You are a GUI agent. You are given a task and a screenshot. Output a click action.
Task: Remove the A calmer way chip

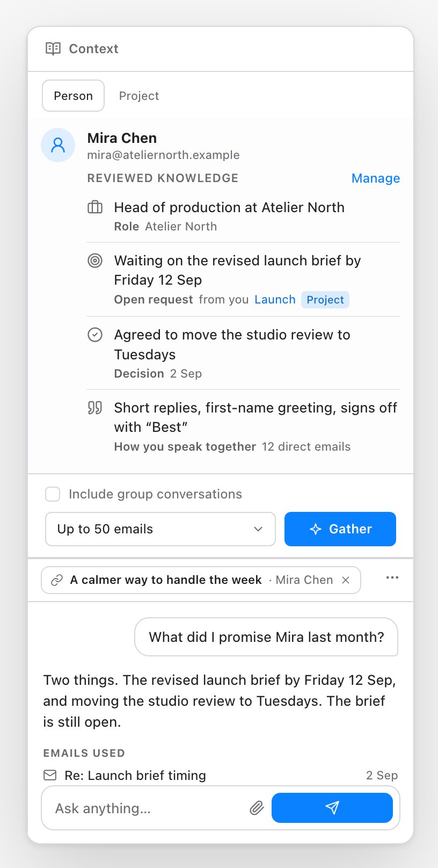tap(346, 580)
